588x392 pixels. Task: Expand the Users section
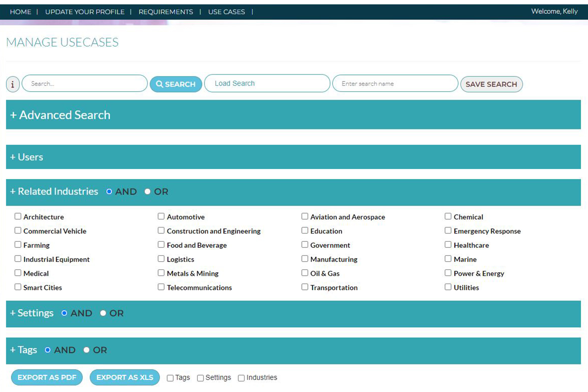coord(26,157)
